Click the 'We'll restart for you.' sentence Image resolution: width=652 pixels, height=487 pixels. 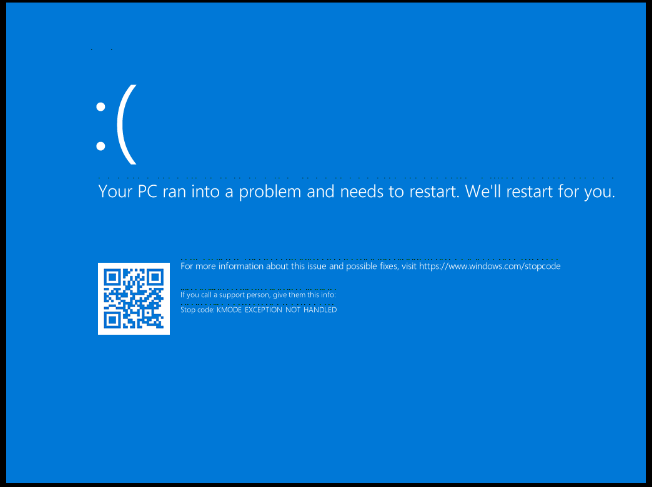[x=540, y=192]
